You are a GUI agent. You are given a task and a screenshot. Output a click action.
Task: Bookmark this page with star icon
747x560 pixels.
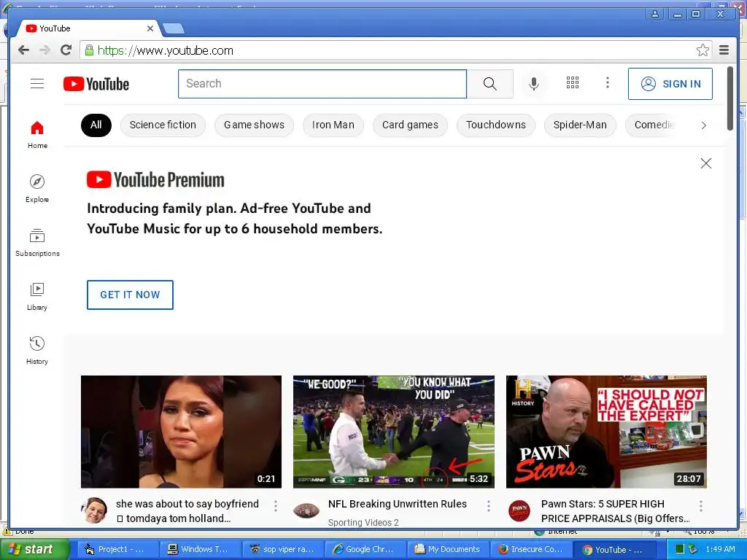(703, 50)
